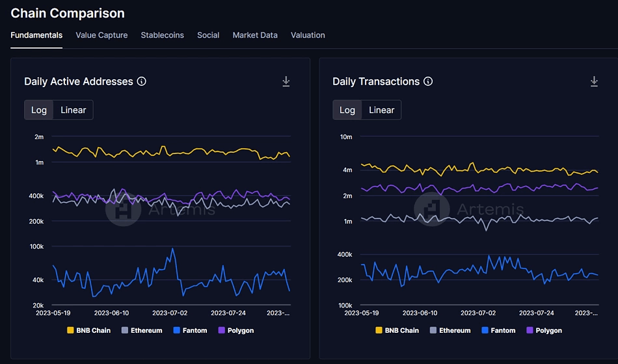Toggle Ethereum legend swatch in Daily Transactions

[433, 330]
